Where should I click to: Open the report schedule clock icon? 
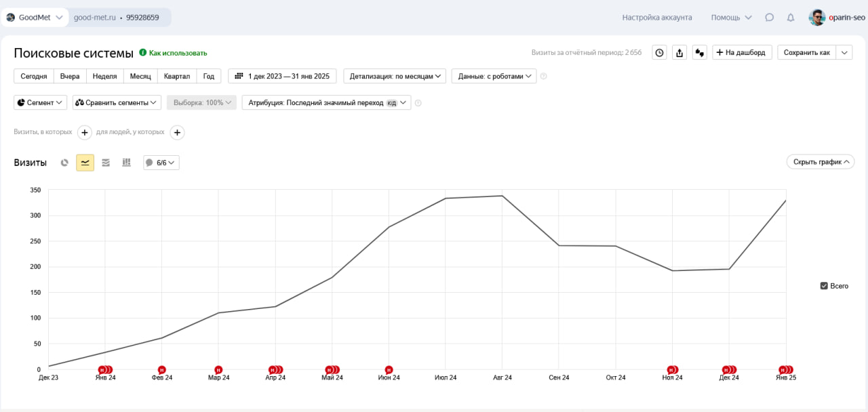[x=659, y=52]
